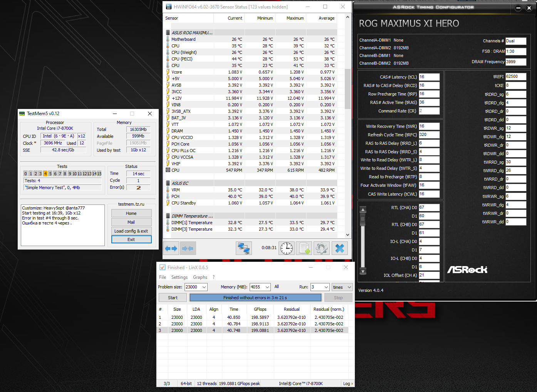This screenshot has height=392, width=537.
Task: Click Load config & exit in TestMem5
Action: click(x=131, y=231)
